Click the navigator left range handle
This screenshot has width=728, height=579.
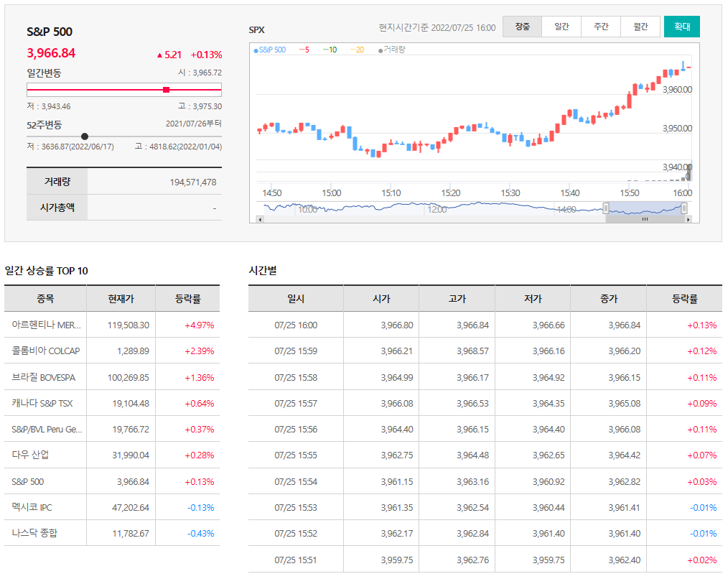coord(605,208)
